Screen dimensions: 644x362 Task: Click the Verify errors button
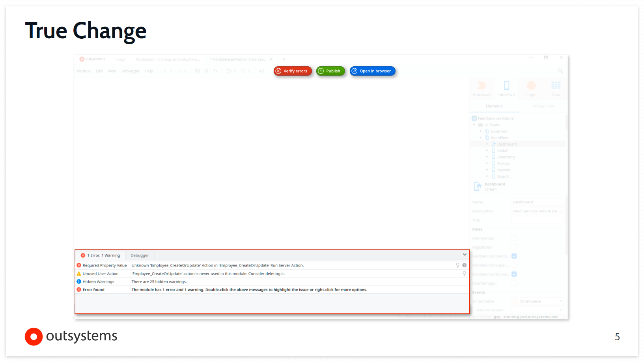(x=293, y=71)
